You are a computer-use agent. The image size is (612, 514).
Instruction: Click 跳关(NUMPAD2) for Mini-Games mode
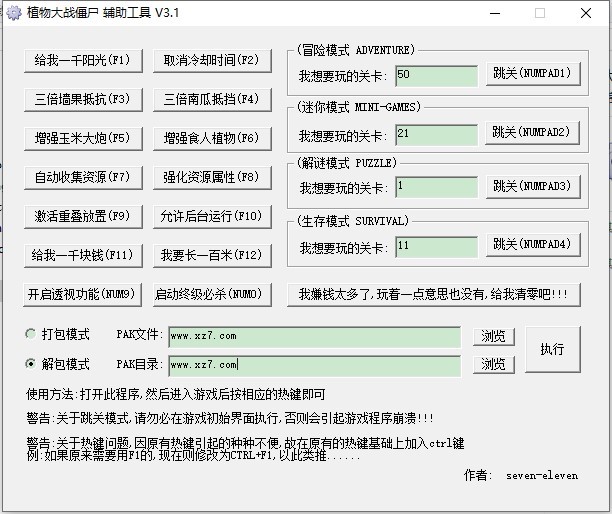pos(532,133)
